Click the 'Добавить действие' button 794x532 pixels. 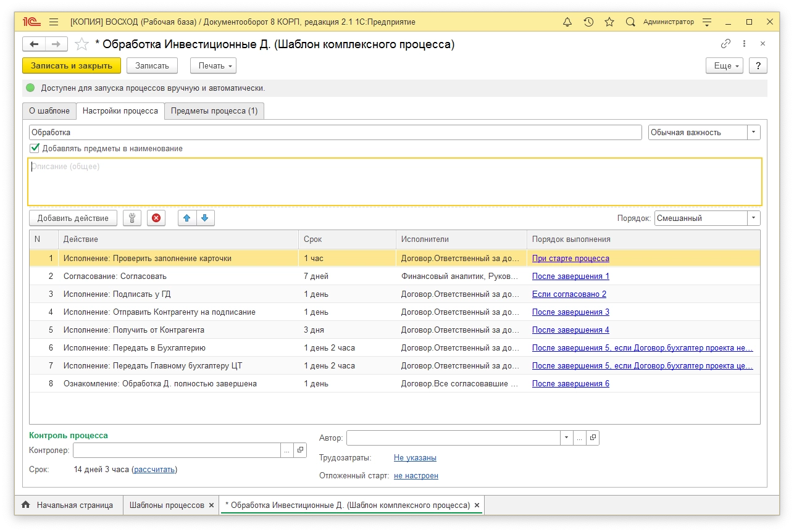point(73,218)
